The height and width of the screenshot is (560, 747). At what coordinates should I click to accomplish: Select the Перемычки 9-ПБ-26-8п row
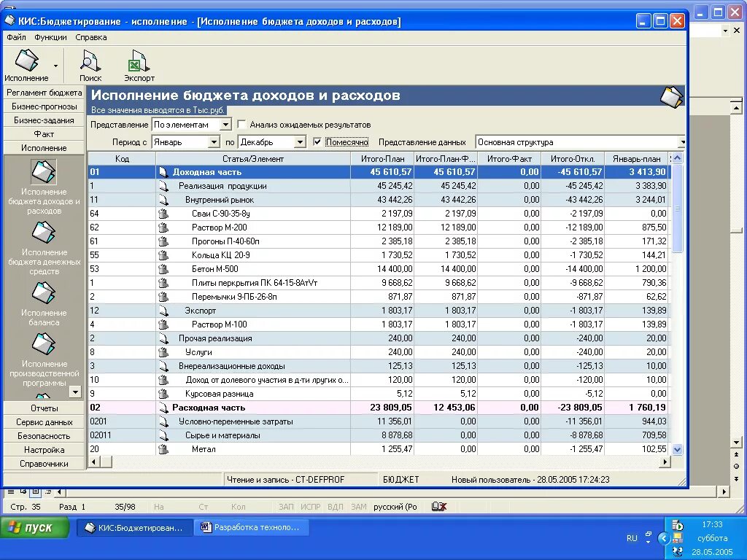379,297
